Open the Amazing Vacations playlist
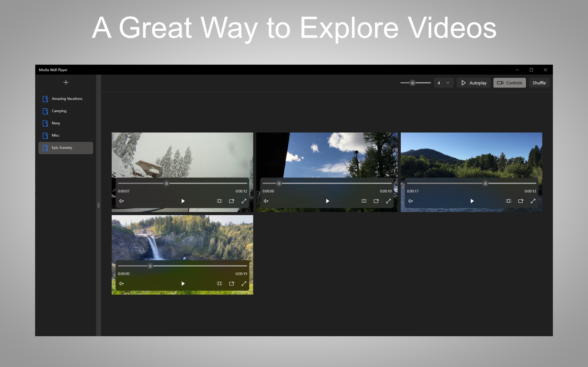This screenshot has width=588, height=367. [67, 98]
